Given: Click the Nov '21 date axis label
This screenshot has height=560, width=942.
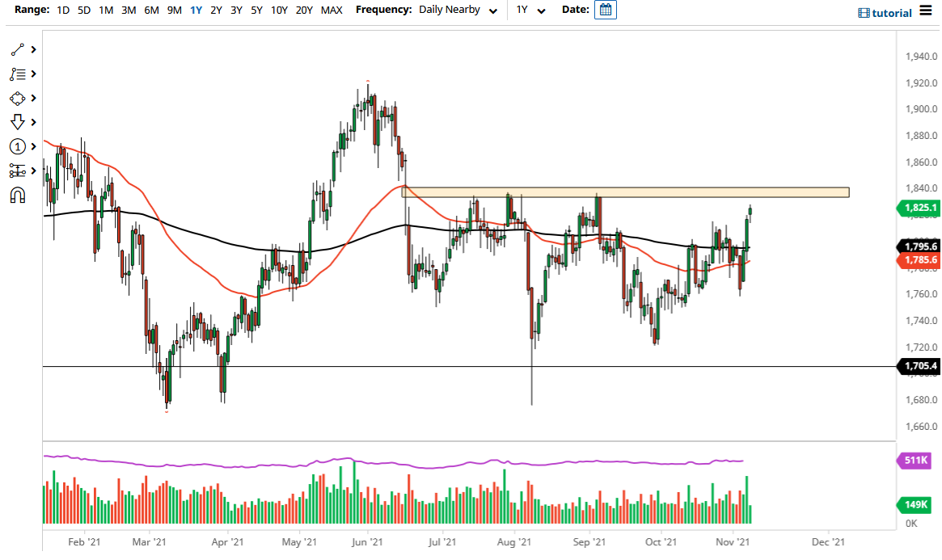Looking at the screenshot, I should click(x=733, y=542).
